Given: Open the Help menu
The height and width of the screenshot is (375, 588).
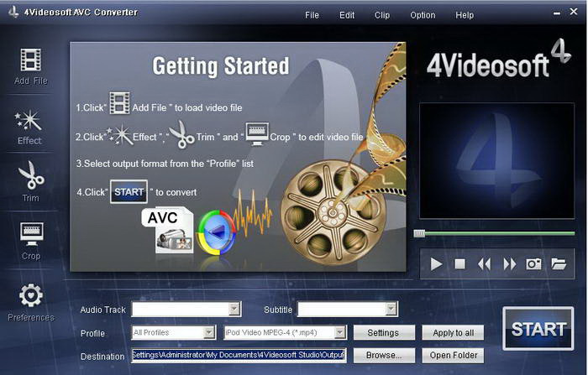Looking at the screenshot, I should [x=465, y=15].
